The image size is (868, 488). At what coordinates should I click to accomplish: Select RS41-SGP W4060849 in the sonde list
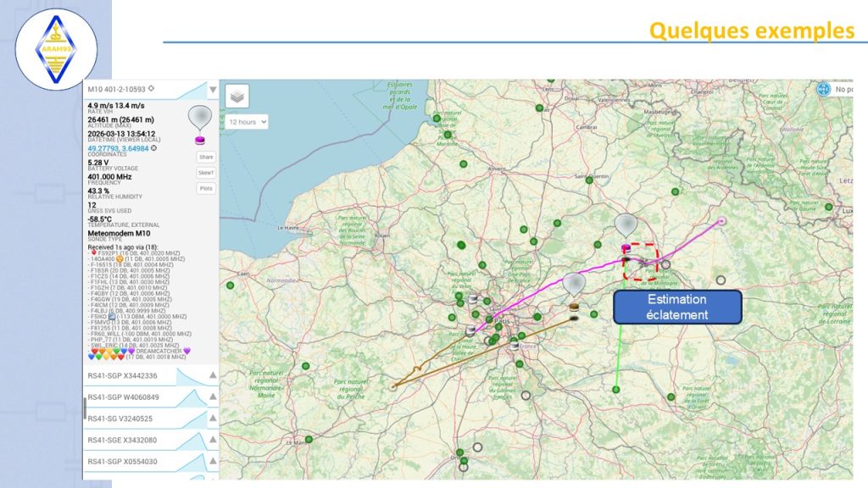pyautogui.click(x=123, y=397)
